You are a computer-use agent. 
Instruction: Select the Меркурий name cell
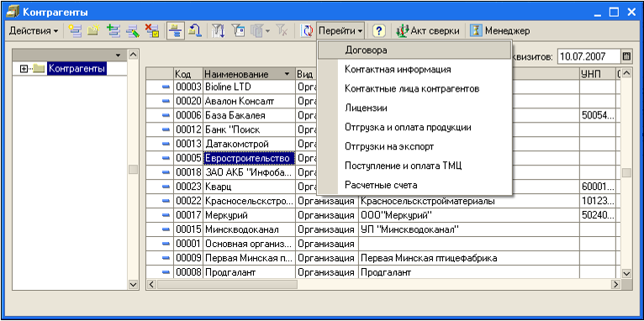249,215
